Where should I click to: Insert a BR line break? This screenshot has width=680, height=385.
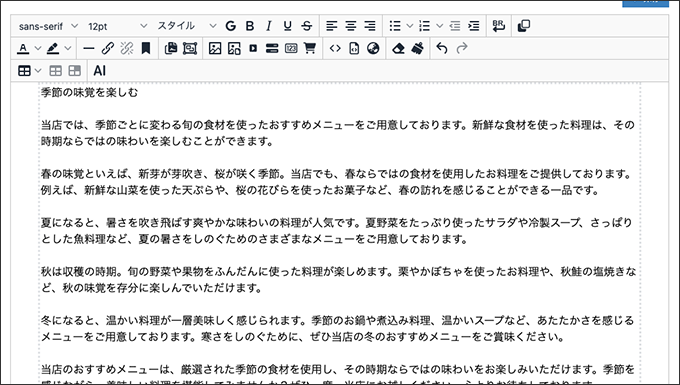[x=499, y=26]
